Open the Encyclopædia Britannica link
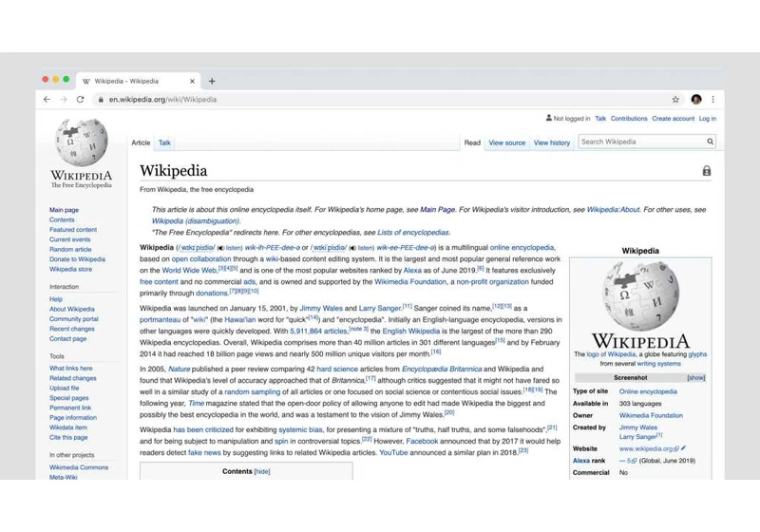 (442, 370)
